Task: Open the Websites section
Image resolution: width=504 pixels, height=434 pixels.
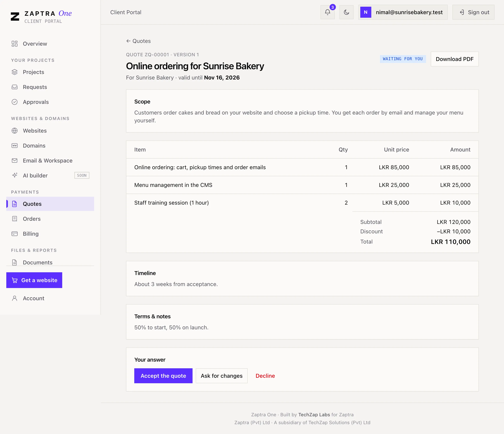Action: 50,131
